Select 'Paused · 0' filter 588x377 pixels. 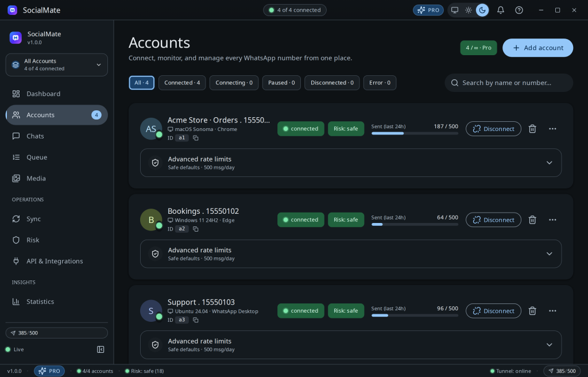click(281, 83)
